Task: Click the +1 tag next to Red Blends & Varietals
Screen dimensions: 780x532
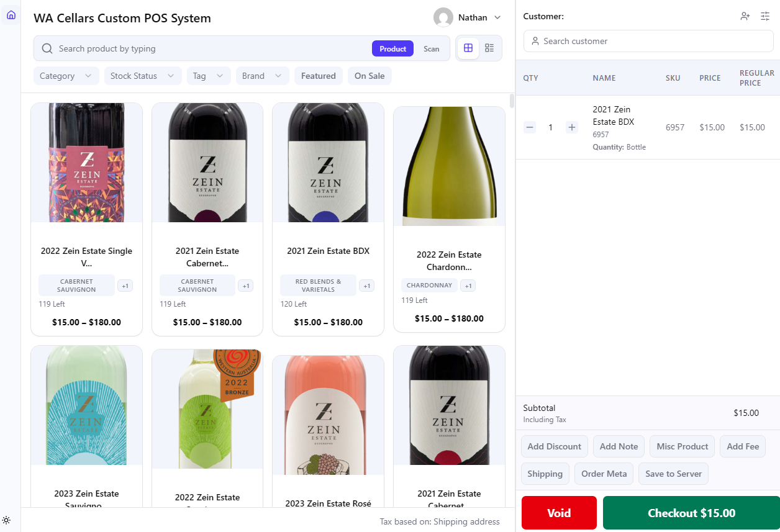Action: coord(367,286)
